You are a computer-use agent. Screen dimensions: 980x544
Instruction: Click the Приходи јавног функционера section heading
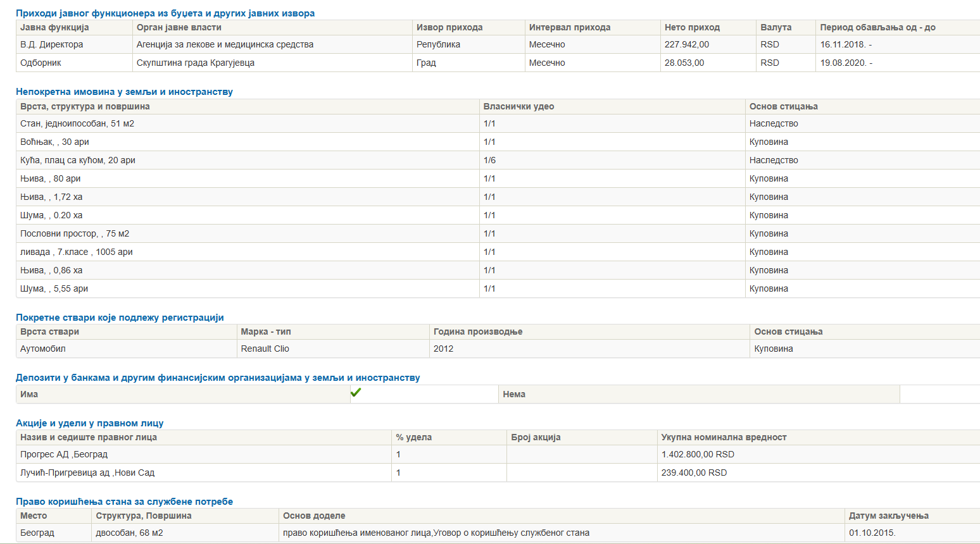(165, 13)
